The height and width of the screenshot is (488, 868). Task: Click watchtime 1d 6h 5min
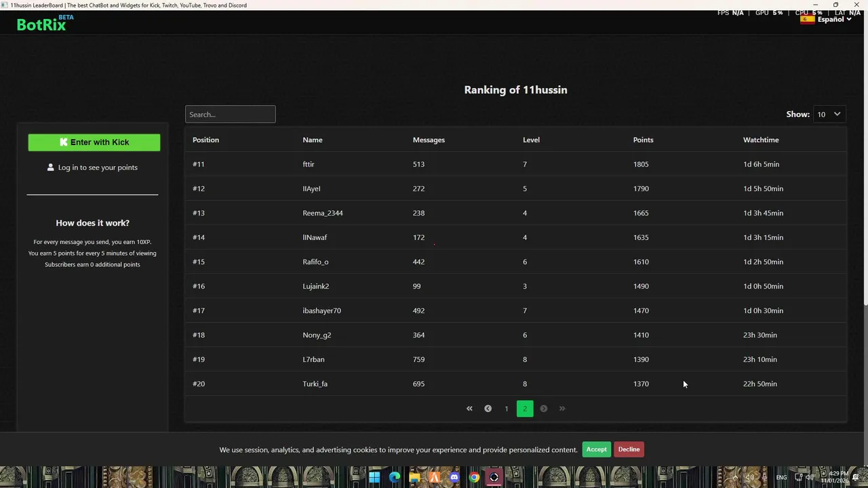click(761, 164)
